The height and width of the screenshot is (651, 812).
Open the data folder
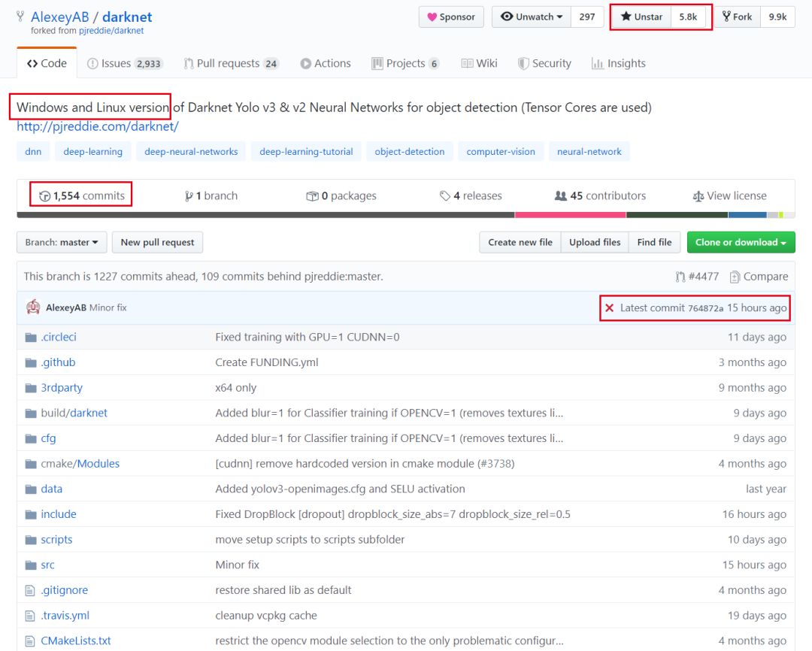click(x=51, y=489)
